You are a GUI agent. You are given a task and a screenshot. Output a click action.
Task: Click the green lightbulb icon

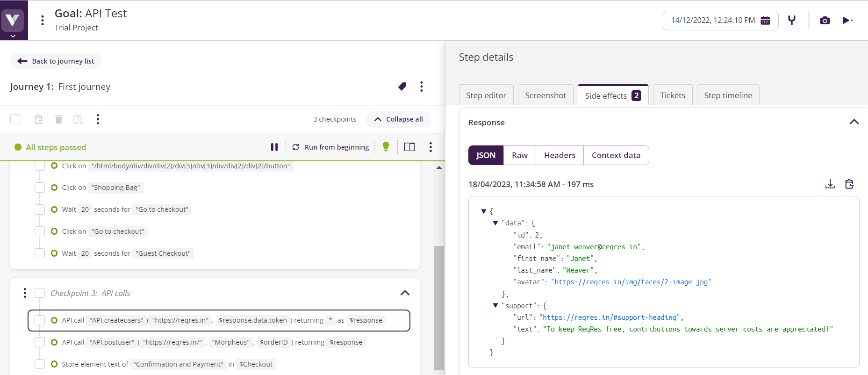pos(386,147)
